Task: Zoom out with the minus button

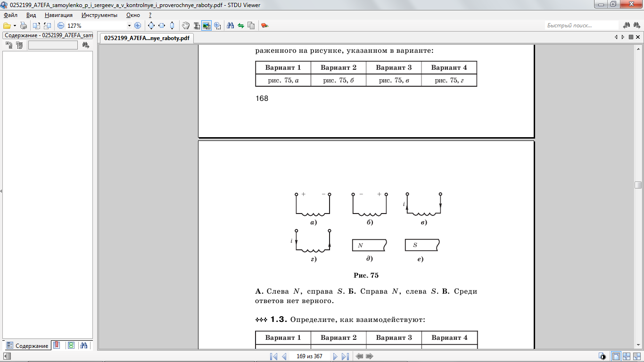Action: (61, 25)
